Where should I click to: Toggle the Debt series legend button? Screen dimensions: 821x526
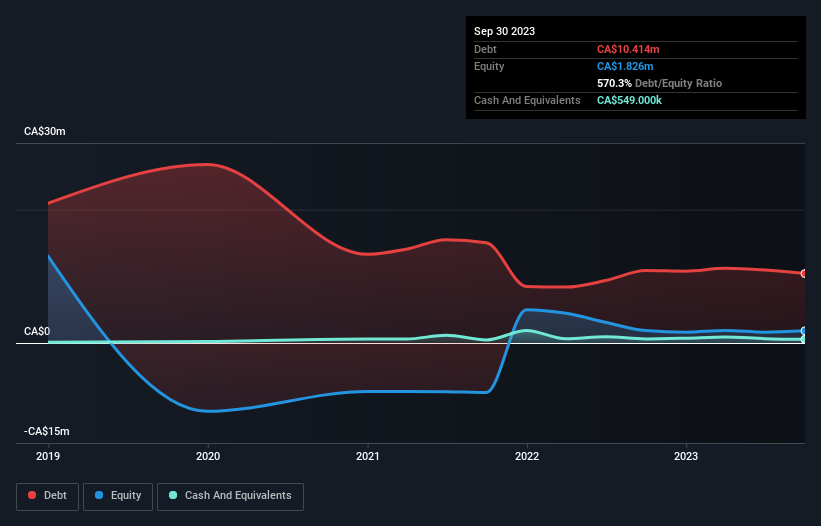(x=48, y=496)
